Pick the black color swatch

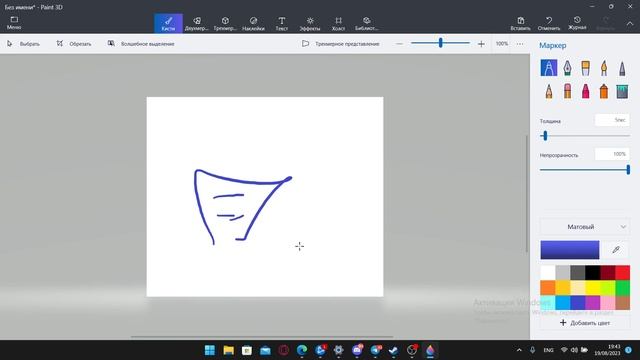pos(593,273)
